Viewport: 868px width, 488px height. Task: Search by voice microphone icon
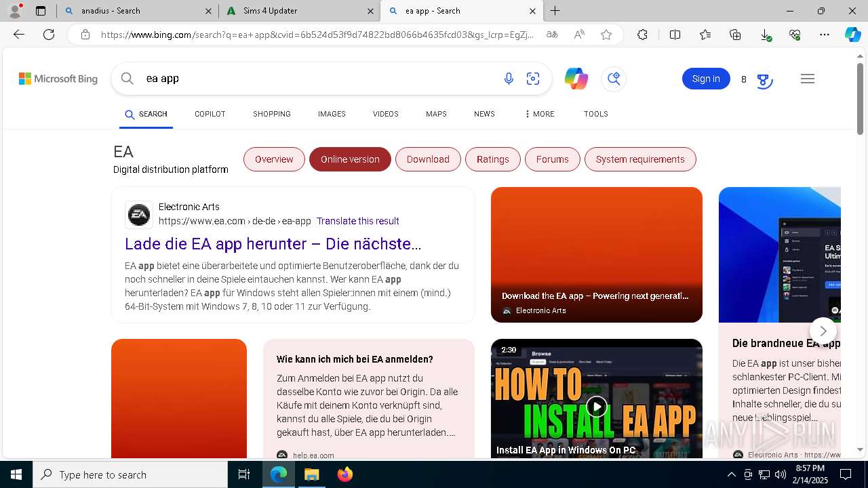pos(509,79)
